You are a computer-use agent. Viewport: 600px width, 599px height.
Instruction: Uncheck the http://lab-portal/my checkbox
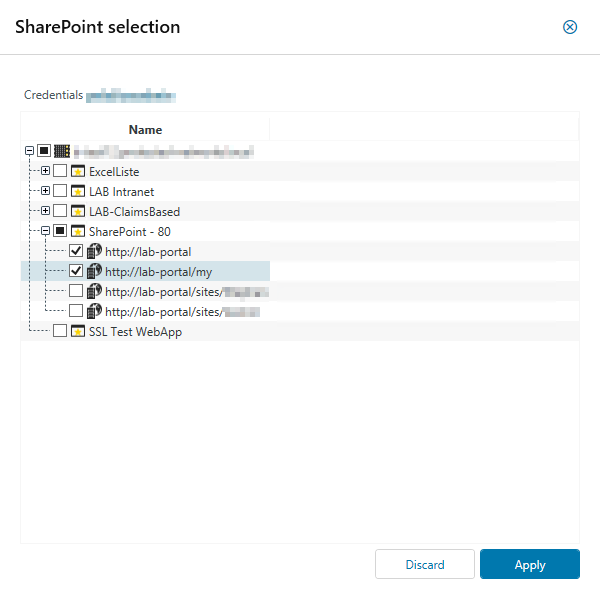pyautogui.click(x=76, y=271)
